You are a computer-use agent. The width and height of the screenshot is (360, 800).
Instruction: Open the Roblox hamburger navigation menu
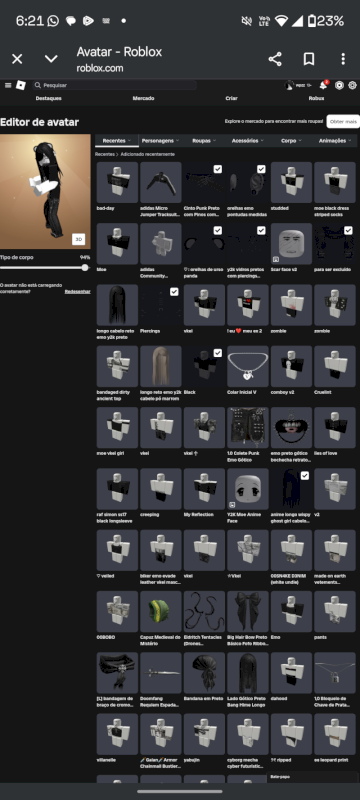click(8, 85)
